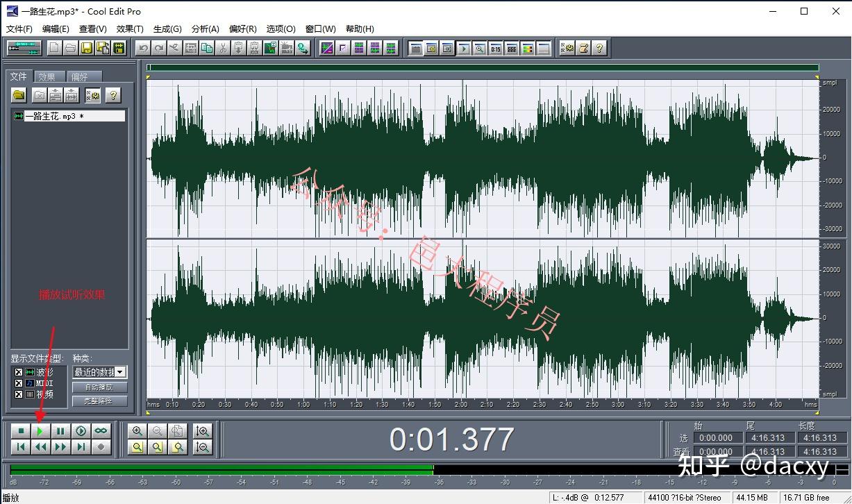Toggle the level meters window icon

click(x=528, y=49)
